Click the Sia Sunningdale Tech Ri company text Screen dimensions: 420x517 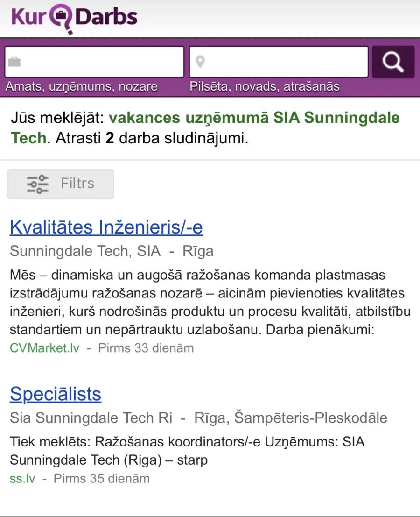click(x=91, y=418)
